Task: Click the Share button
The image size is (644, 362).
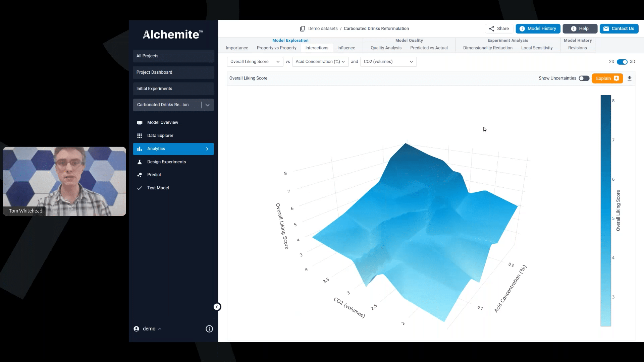Action: click(498, 28)
